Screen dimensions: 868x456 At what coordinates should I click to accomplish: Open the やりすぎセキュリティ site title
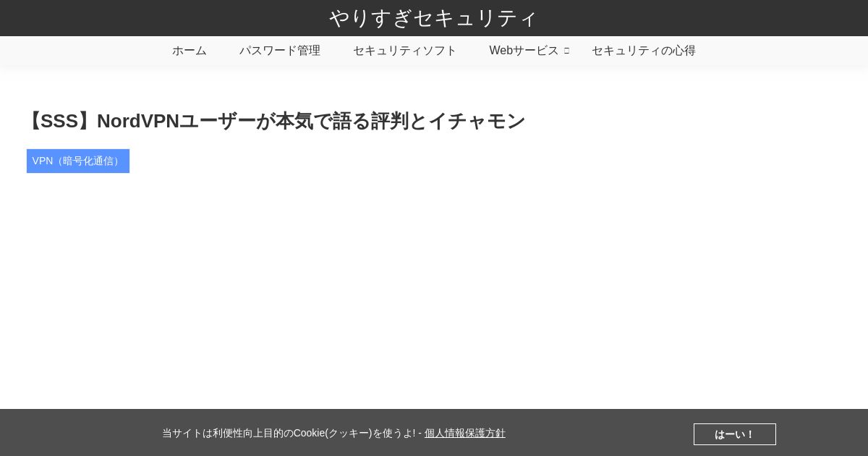(x=433, y=17)
